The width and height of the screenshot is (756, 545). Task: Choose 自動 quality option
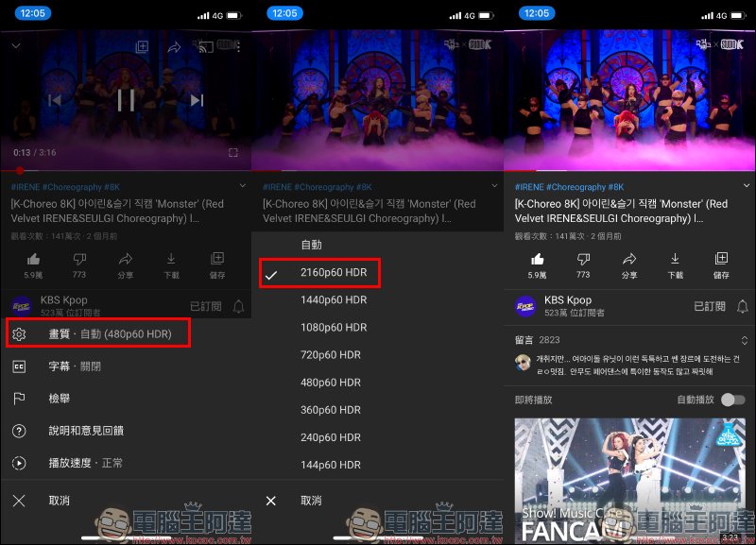tap(311, 245)
